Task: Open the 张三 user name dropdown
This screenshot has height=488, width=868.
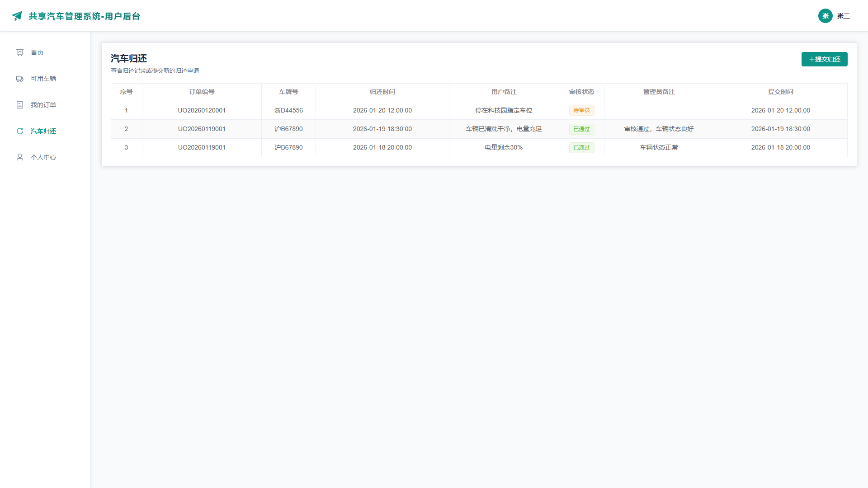Action: click(x=844, y=16)
